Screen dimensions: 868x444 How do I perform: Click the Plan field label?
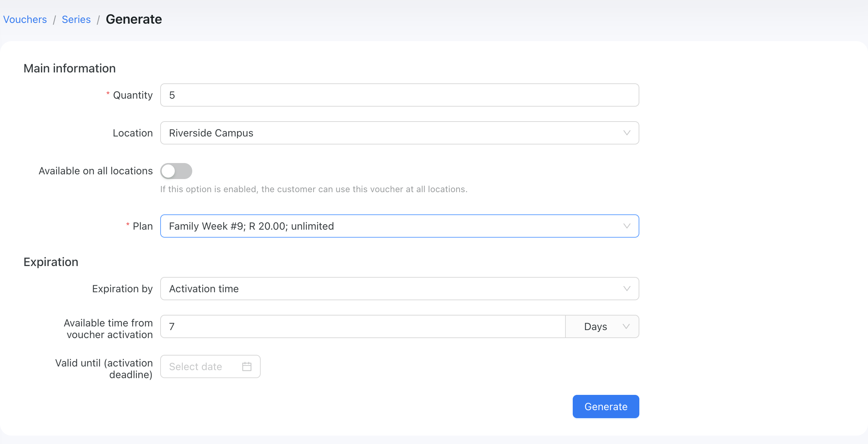[143, 226]
